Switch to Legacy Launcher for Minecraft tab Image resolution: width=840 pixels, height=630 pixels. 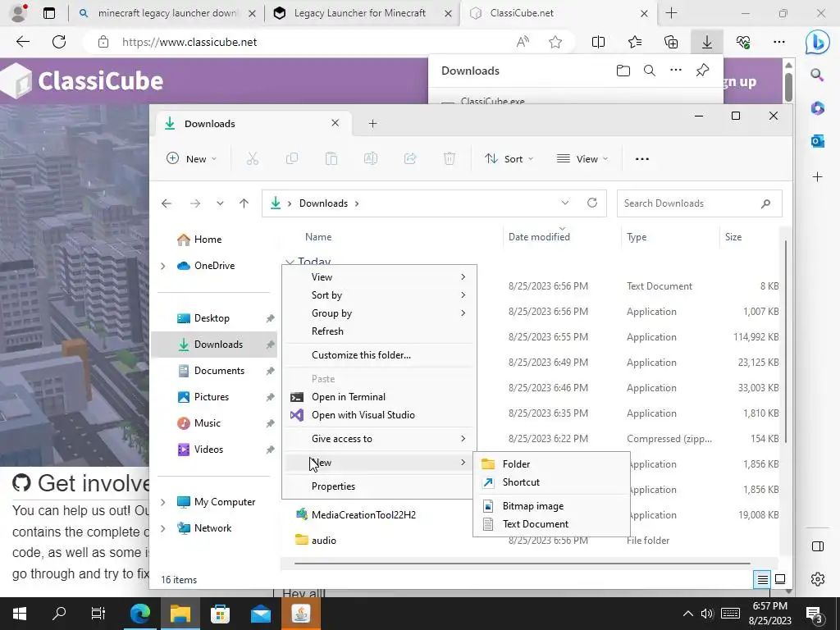pos(360,13)
